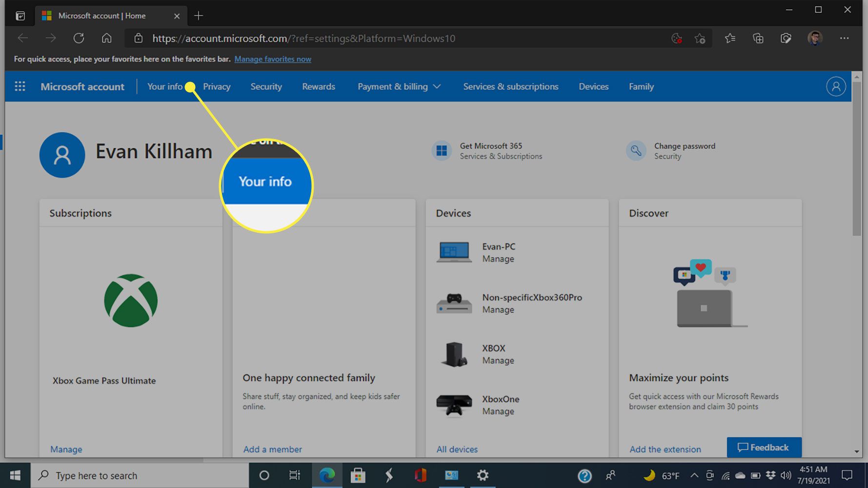Open the Collections icon in toolbar
Viewport: 868px width, 488px height.
[758, 38]
